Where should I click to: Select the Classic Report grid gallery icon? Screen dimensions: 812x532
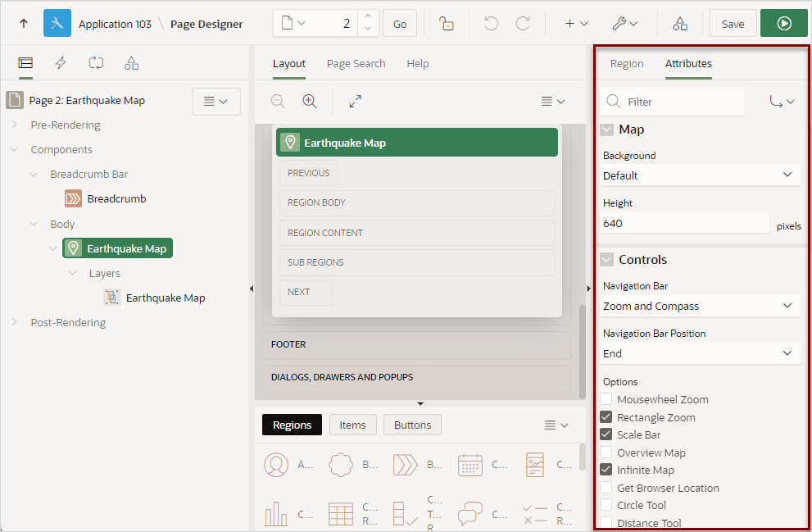click(x=341, y=514)
